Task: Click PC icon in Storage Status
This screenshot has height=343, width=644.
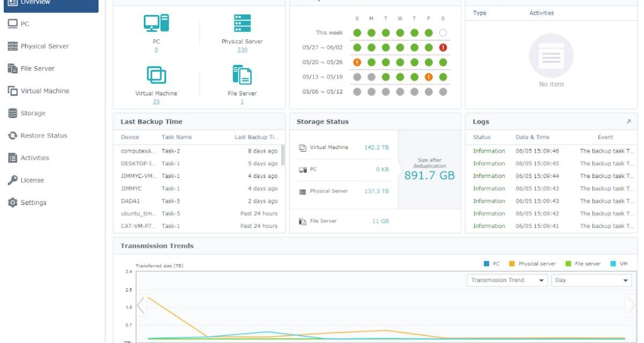Action: coord(303,170)
